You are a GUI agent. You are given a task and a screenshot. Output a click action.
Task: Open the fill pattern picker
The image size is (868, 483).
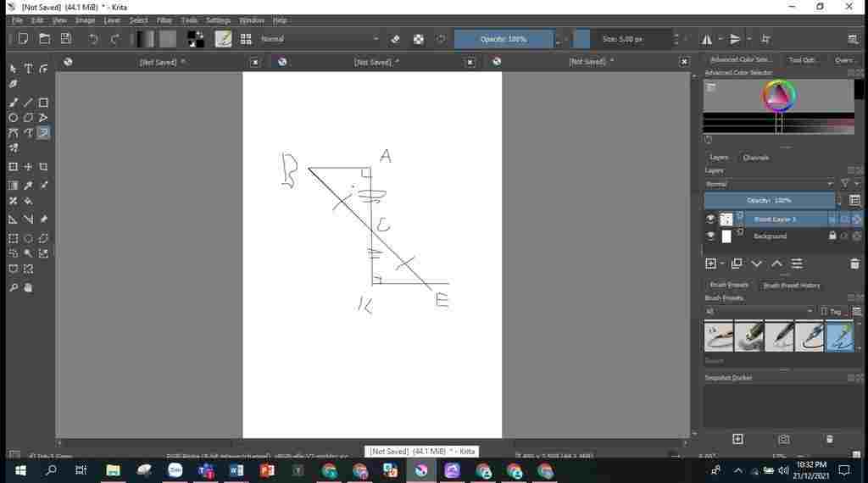[x=168, y=39]
